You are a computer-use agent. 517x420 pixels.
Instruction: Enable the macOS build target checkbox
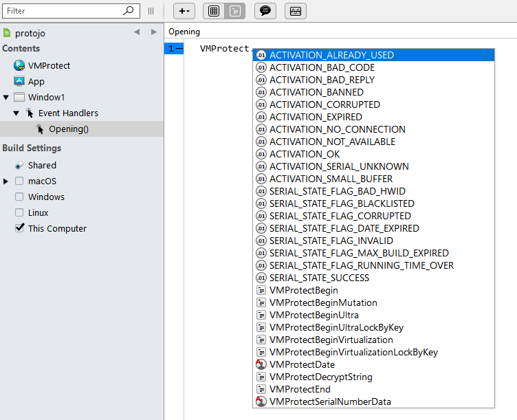(x=19, y=181)
